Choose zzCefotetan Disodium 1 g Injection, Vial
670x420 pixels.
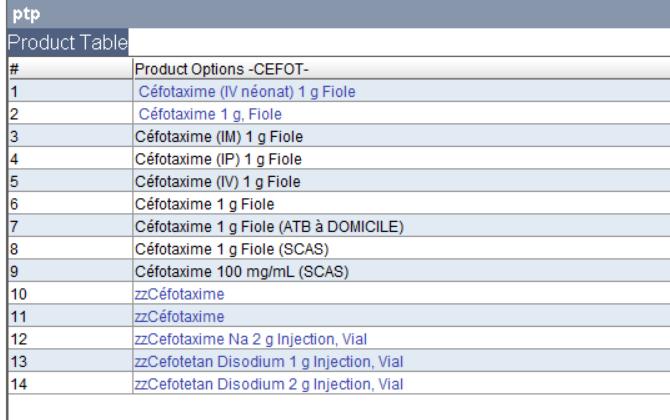tap(269, 362)
